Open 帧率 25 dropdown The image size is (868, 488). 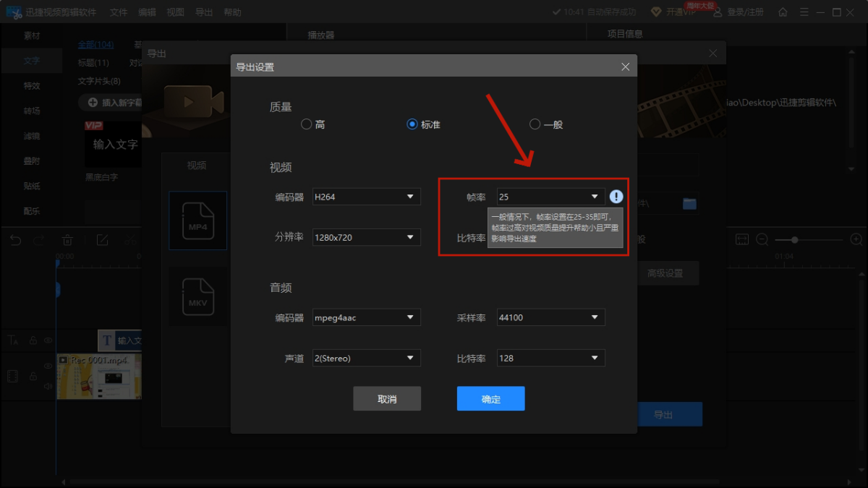[x=551, y=197]
